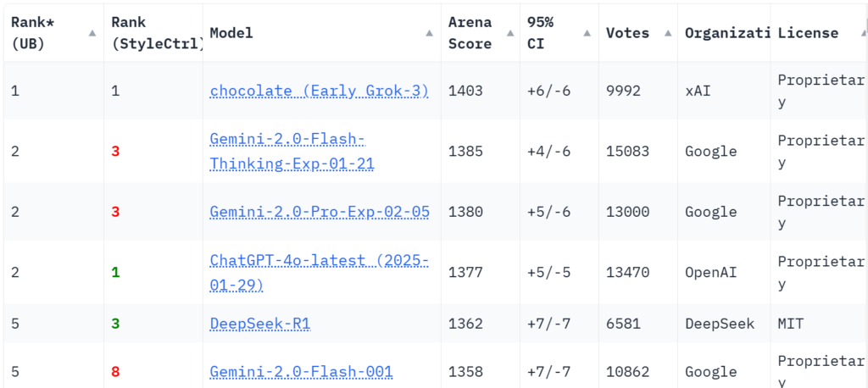Open DeepSeek-R1 model link
868x388 pixels.
259,324
